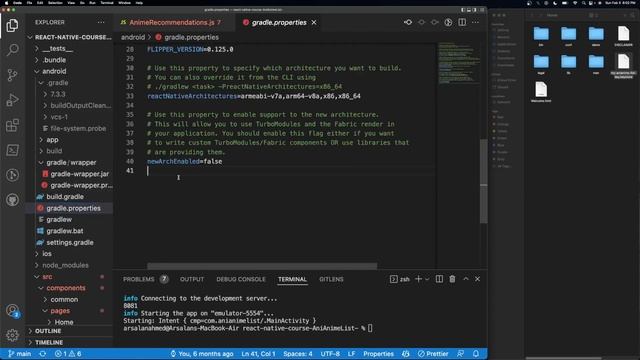Open the Run and Debug view

point(12,100)
